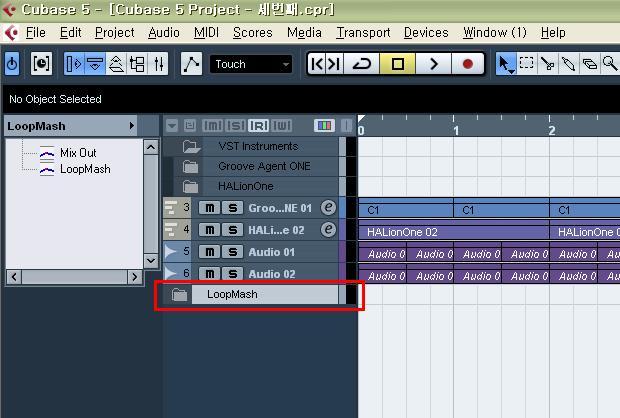620x418 pixels.
Task: Toggle global Mute (M) deactivate button
Action: (x=212, y=126)
